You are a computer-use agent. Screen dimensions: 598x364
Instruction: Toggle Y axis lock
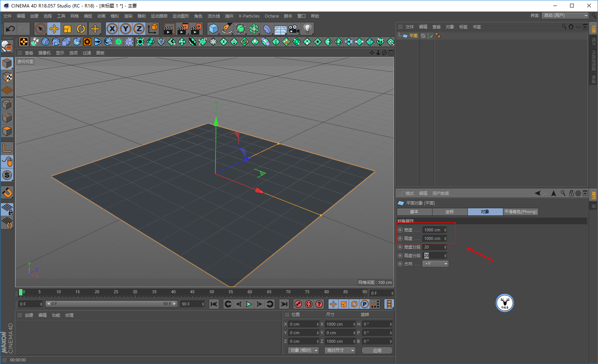(126, 29)
